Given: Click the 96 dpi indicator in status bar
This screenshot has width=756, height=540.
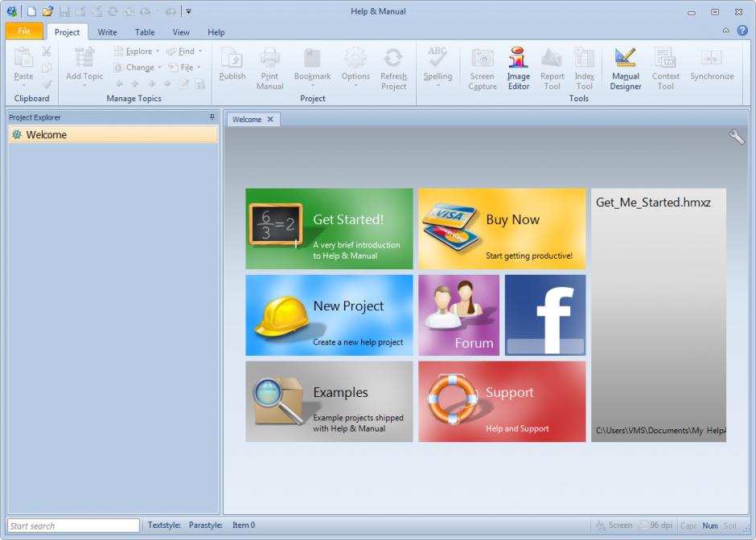Looking at the screenshot, I should (655, 526).
